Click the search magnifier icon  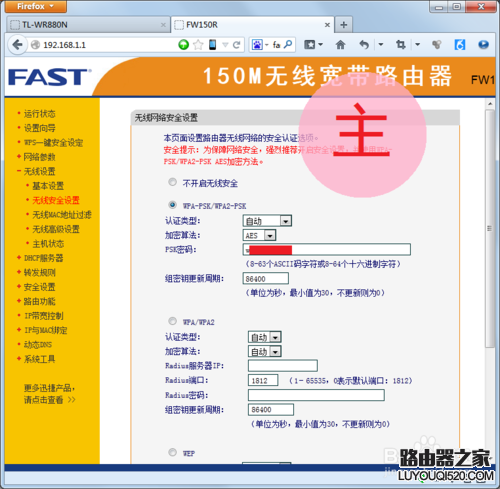pyautogui.click(x=289, y=44)
